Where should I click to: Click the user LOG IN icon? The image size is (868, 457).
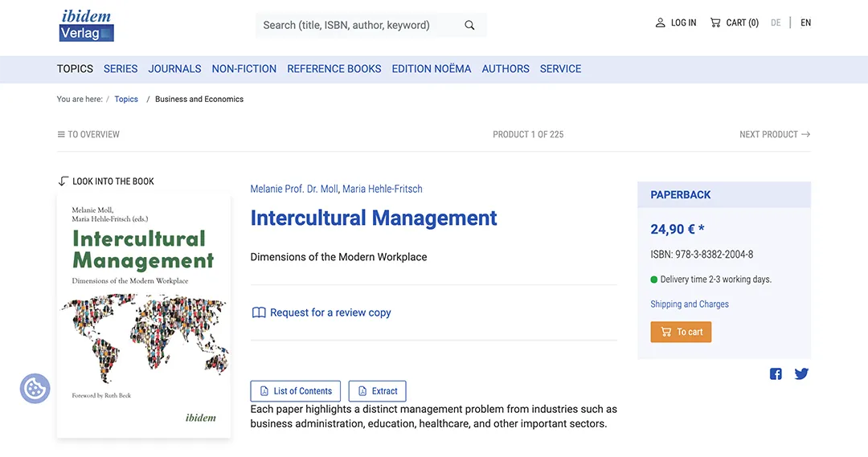(660, 22)
